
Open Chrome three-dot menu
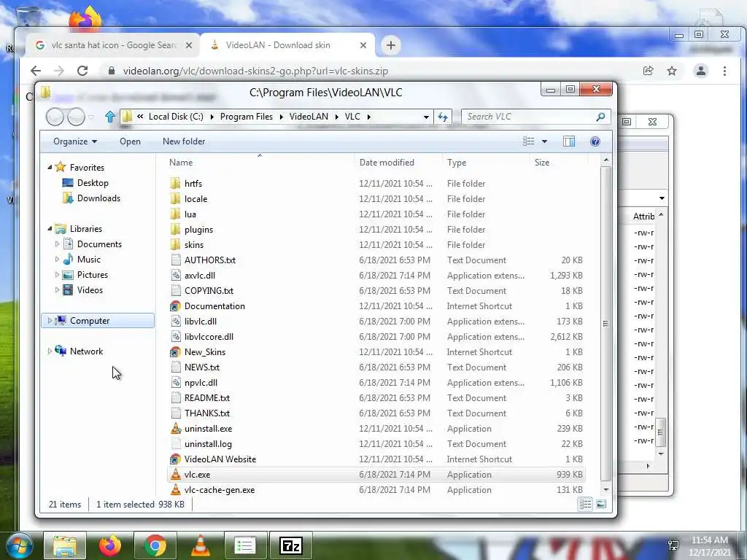(724, 71)
